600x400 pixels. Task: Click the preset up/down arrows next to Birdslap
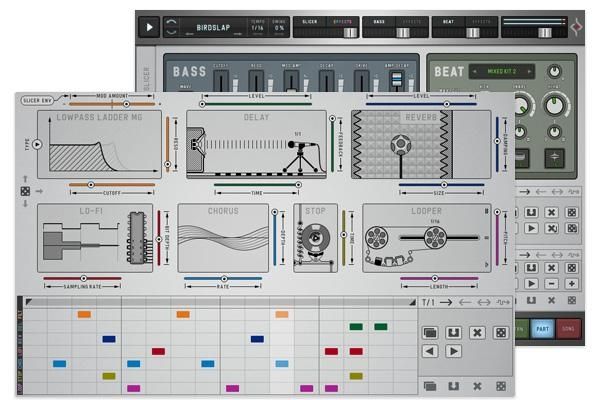click(x=173, y=27)
